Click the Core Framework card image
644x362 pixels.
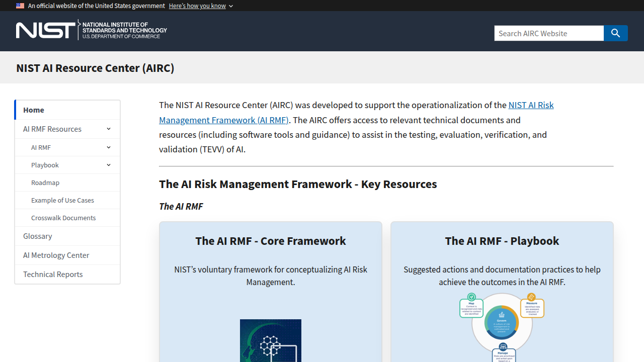[x=271, y=340]
